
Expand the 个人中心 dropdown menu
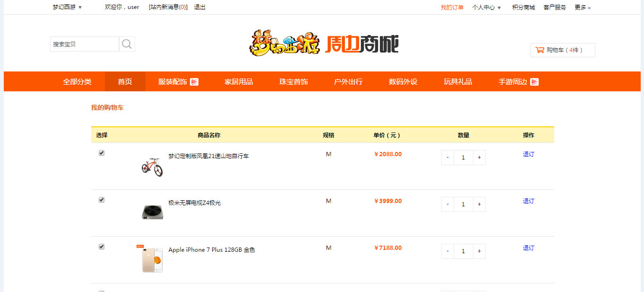point(487,7)
